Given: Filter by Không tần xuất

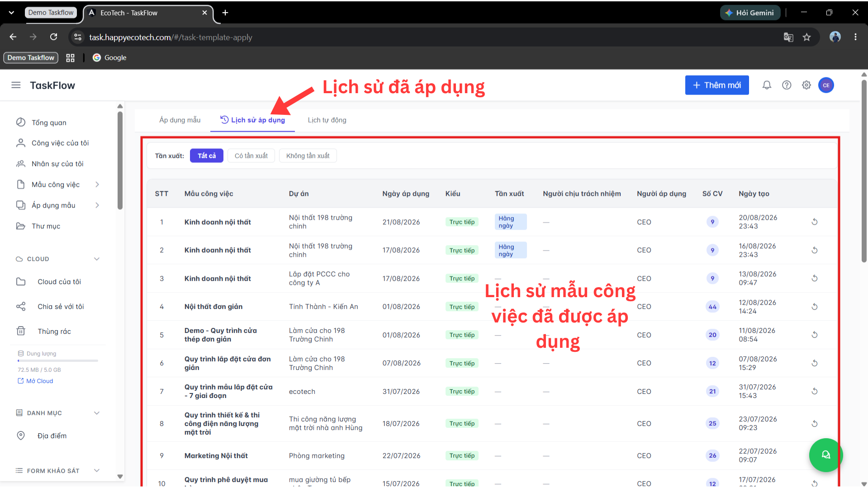Looking at the screenshot, I should (308, 156).
